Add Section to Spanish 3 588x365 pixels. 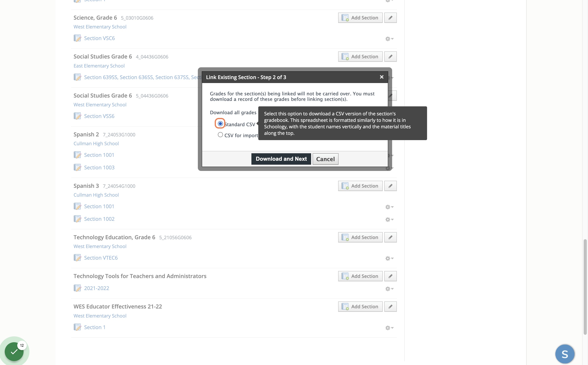pos(360,186)
